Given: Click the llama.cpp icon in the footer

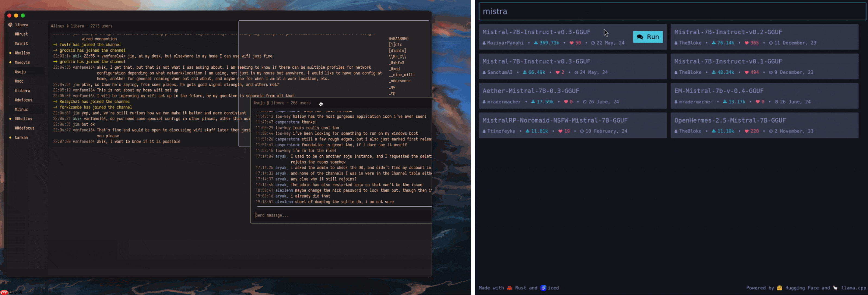Looking at the screenshot, I should tap(836, 288).
